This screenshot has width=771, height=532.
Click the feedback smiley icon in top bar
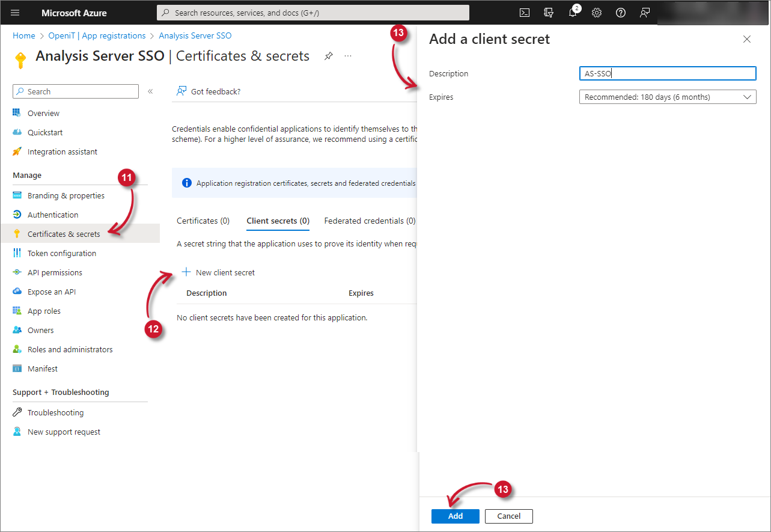click(x=644, y=13)
